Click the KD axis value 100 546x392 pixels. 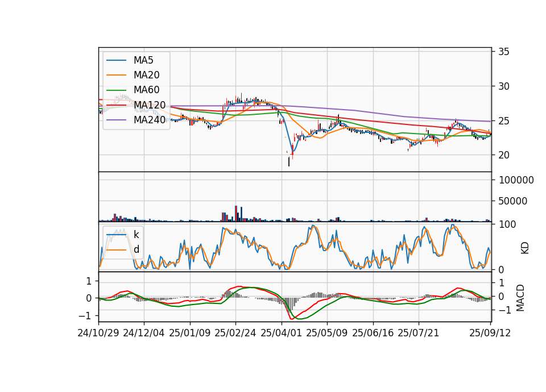(x=508, y=224)
